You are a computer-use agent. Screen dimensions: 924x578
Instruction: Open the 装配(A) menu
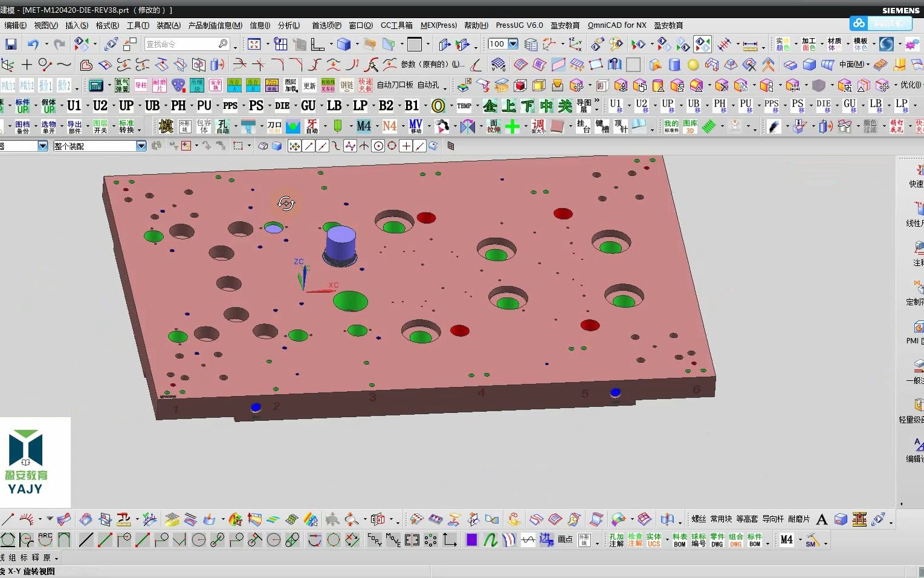coord(169,25)
